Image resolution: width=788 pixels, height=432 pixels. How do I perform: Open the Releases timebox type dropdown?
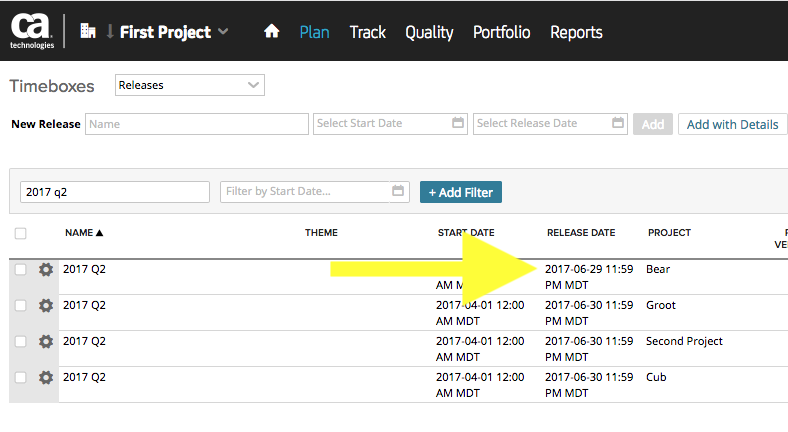(x=190, y=86)
